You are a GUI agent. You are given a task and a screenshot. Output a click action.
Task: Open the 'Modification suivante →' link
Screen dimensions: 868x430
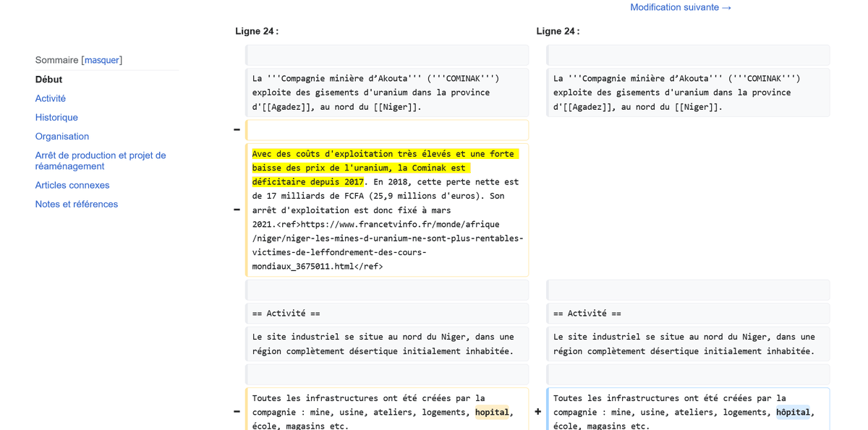point(680,7)
